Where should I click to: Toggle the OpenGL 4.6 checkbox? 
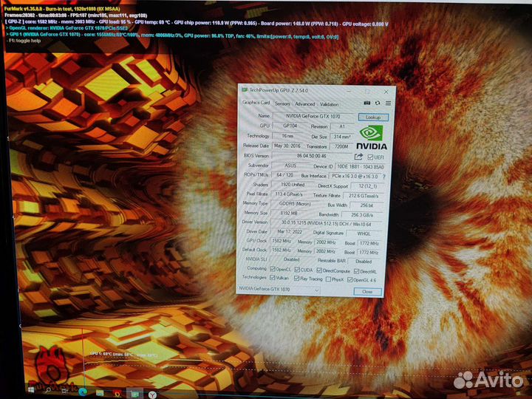point(349,280)
